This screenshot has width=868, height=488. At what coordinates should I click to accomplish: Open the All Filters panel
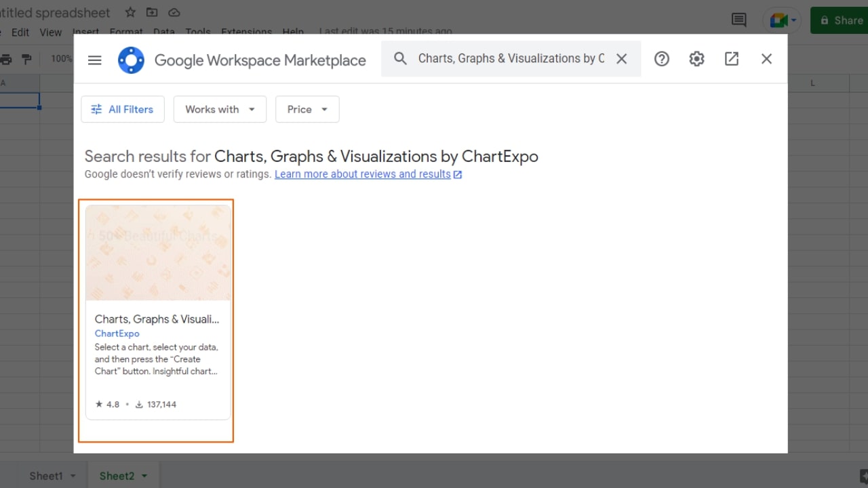pyautogui.click(x=123, y=109)
